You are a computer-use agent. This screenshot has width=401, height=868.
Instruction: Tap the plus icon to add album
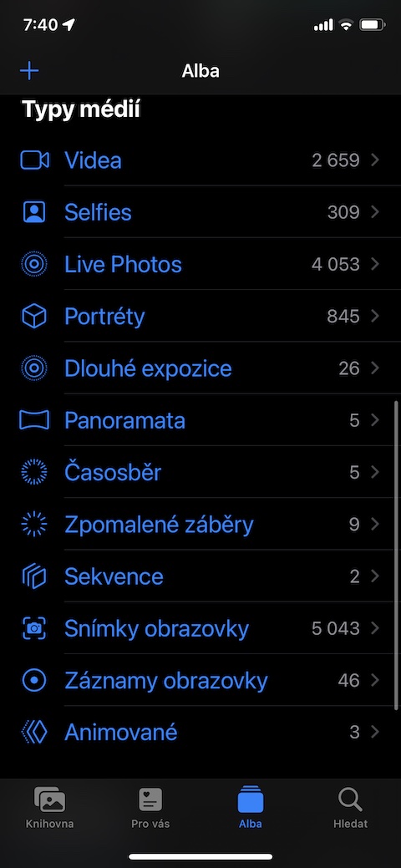point(28,71)
